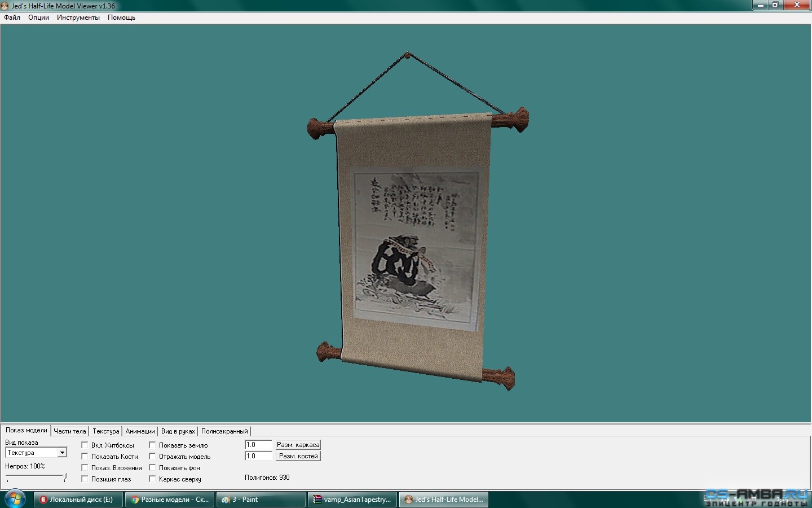Image resolution: width=812 pixels, height=508 pixels.
Task: Toggle the Показать Кости checkbox
Action: (85, 457)
